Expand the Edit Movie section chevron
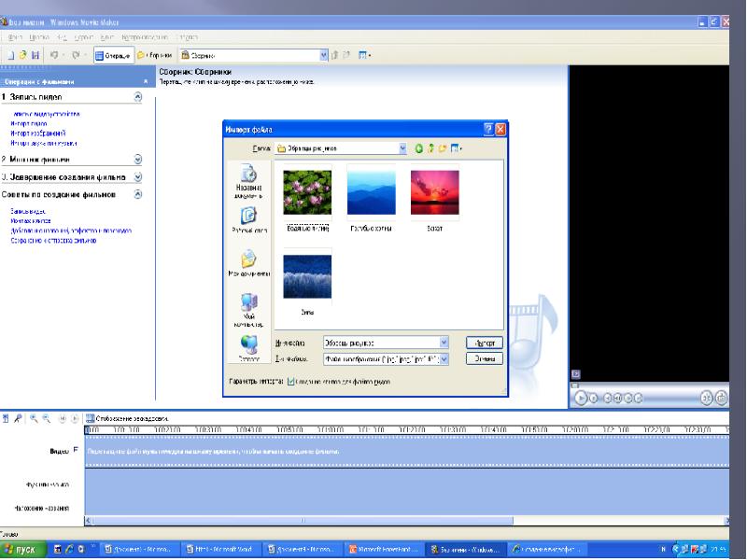The height and width of the screenshot is (560, 747). click(x=138, y=160)
